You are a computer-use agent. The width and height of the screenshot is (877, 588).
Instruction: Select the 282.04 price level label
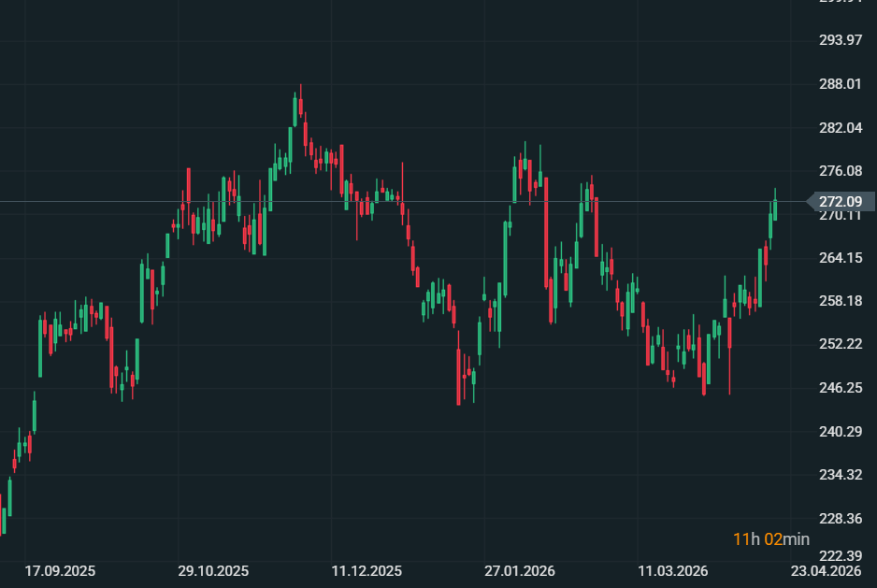tap(840, 127)
